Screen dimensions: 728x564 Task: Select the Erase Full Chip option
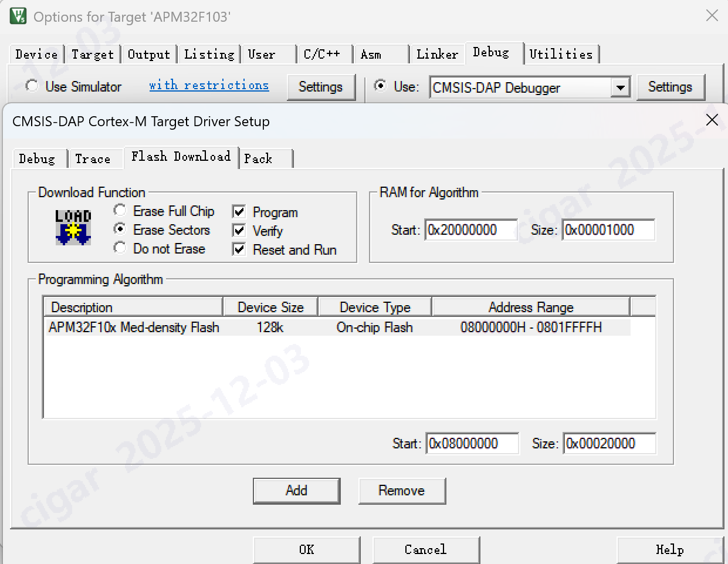(120, 210)
